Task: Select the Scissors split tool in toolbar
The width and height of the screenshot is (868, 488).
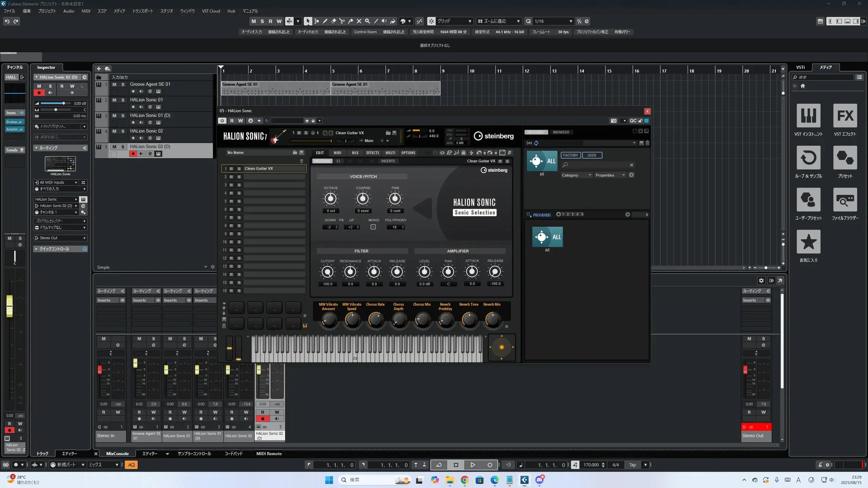Action: (x=342, y=21)
